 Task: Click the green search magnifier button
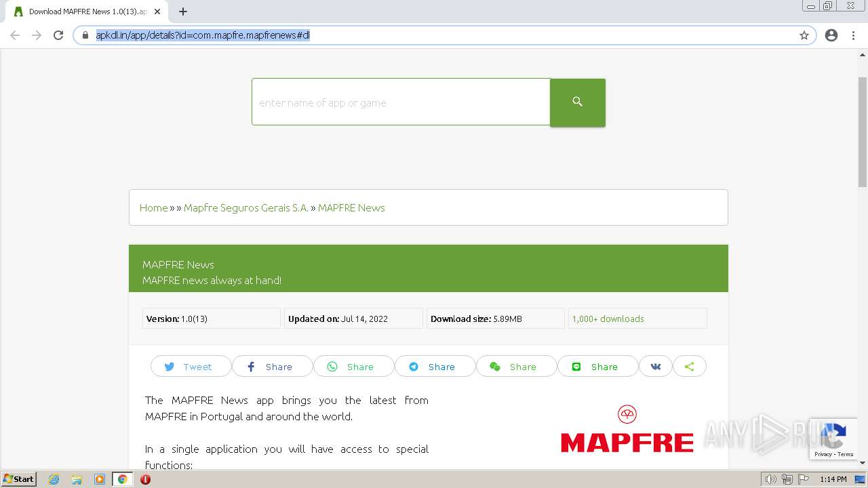pyautogui.click(x=577, y=102)
